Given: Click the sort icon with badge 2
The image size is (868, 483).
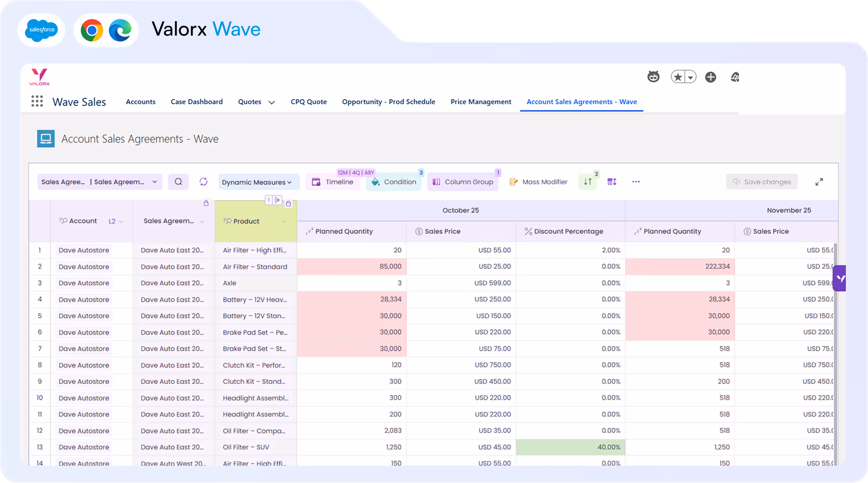Looking at the screenshot, I should pyautogui.click(x=587, y=182).
